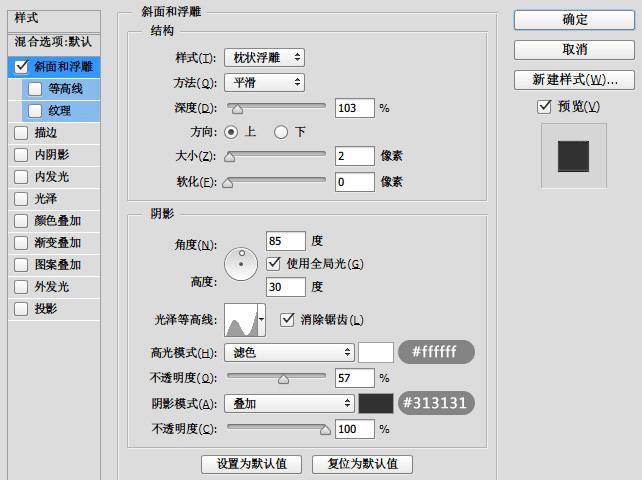Viewport: 642px width, 480px height.
Task: Click the angle dial circle control
Action: click(x=241, y=264)
